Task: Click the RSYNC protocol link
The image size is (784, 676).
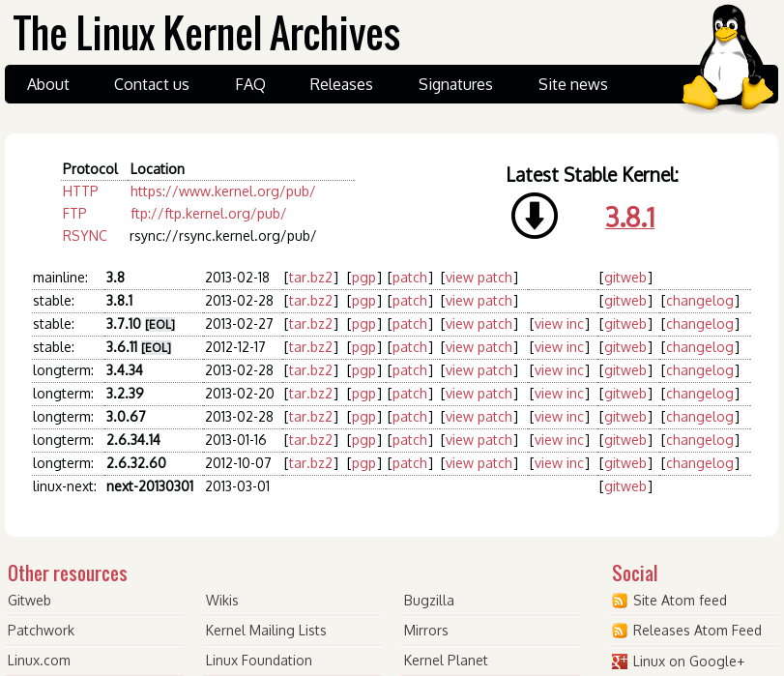Action: [x=84, y=236]
